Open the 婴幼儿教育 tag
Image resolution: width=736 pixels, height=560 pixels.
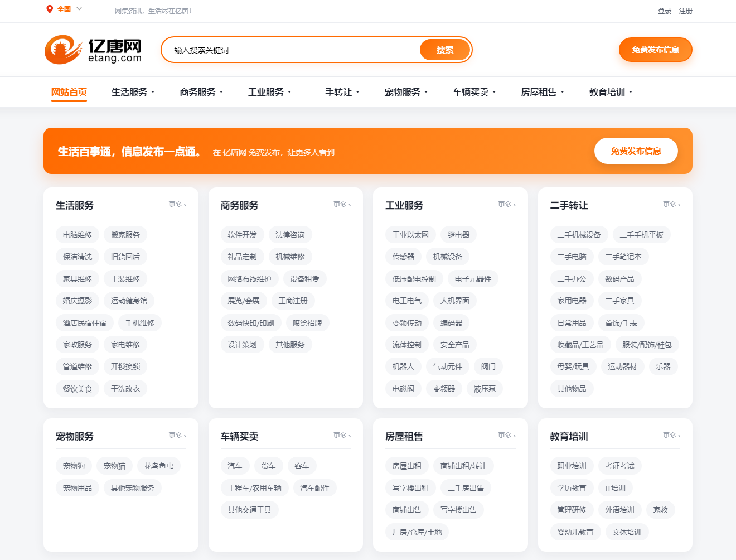[x=575, y=532]
